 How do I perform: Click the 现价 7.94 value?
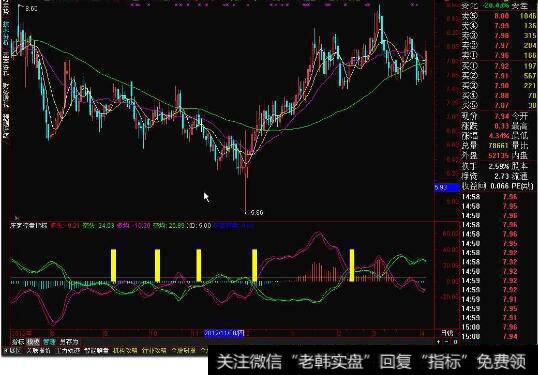point(501,116)
